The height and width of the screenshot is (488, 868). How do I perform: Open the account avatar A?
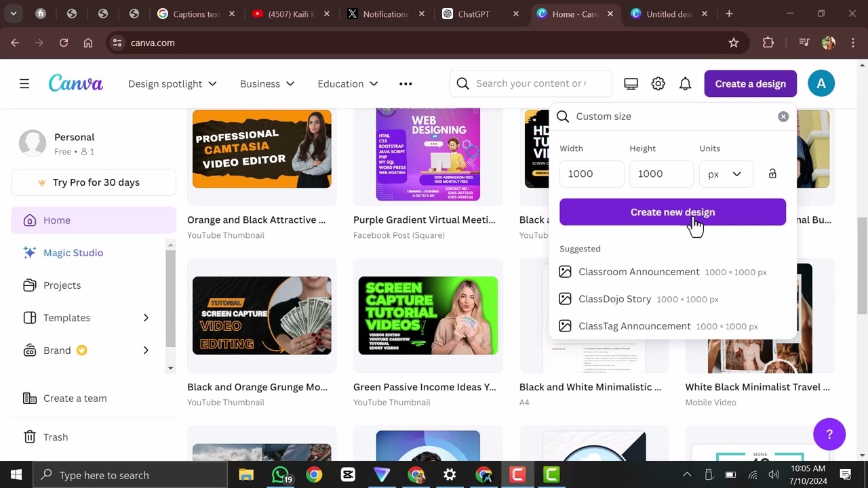click(x=821, y=84)
